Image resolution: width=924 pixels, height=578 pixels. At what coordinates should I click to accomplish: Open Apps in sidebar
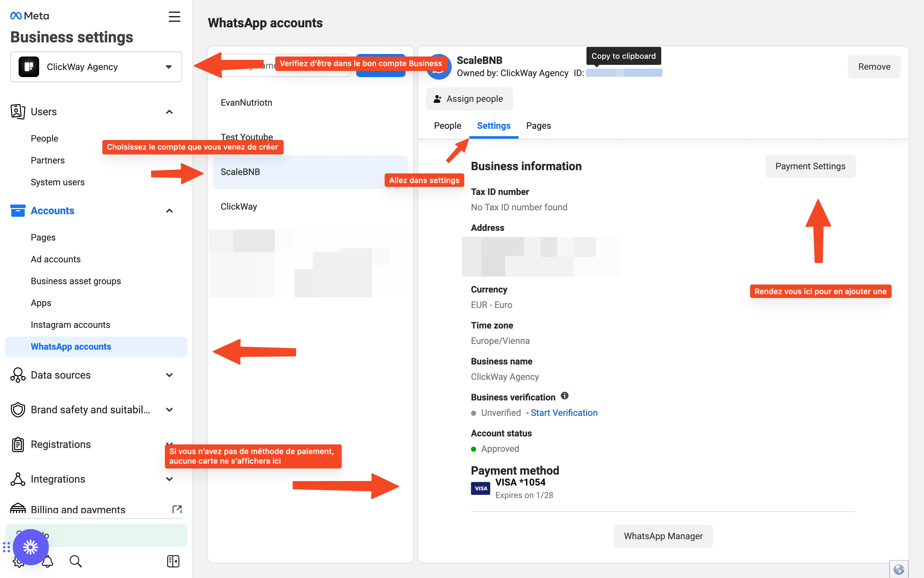pos(41,303)
